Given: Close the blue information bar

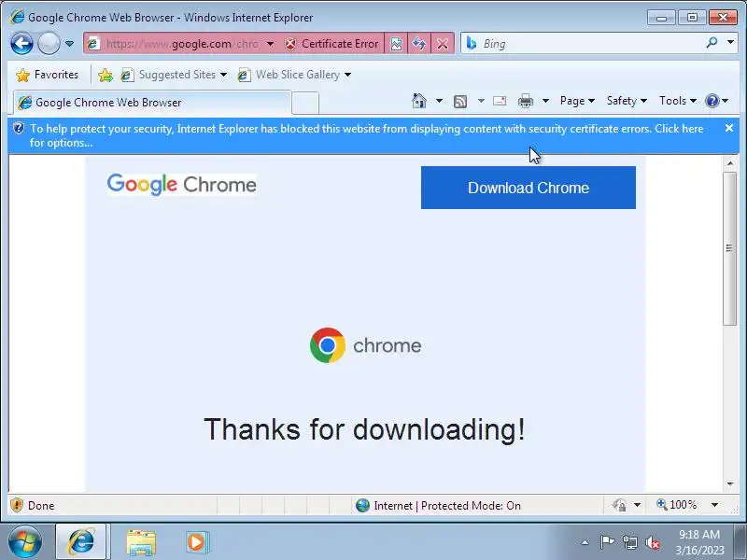Looking at the screenshot, I should 729,128.
